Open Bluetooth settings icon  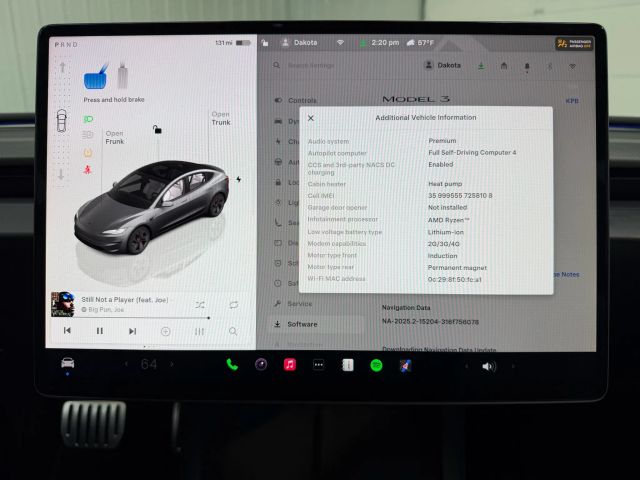pyautogui.click(x=549, y=66)
